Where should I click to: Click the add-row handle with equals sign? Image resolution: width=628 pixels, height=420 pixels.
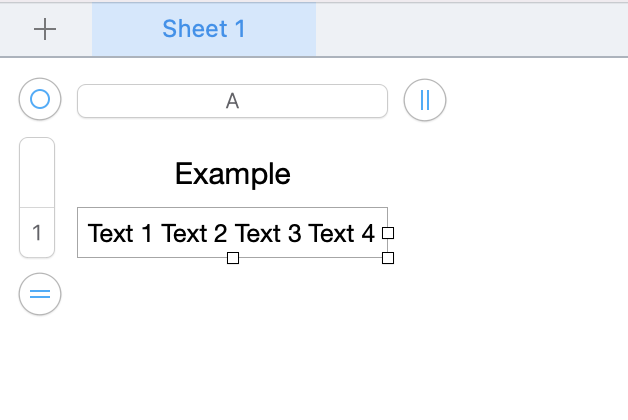(40, 294)
